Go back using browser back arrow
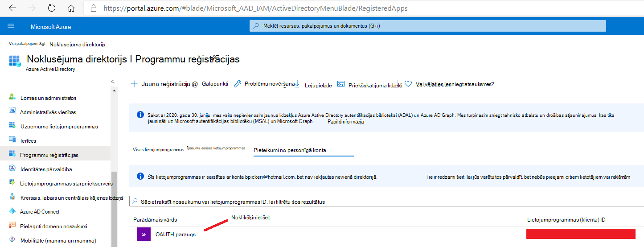644x247 pixels. pyautogui.click(x=12, y=8)
